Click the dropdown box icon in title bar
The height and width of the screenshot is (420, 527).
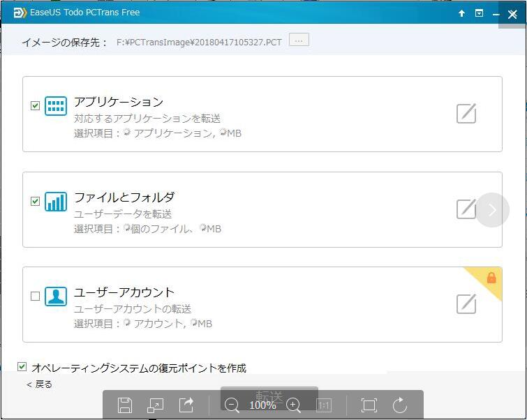click(x=479, y=13)
